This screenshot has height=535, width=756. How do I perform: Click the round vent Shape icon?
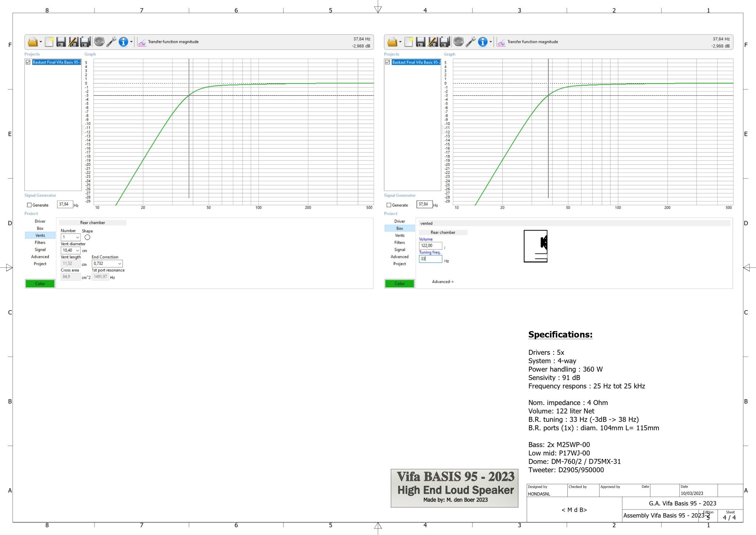[87, 237]
